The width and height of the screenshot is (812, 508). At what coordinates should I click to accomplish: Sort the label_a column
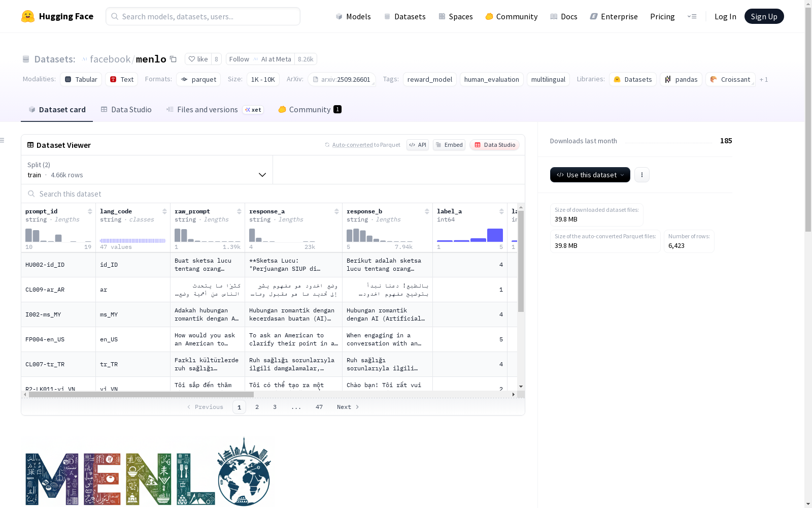pyautogui.click(x=501, y=211)
